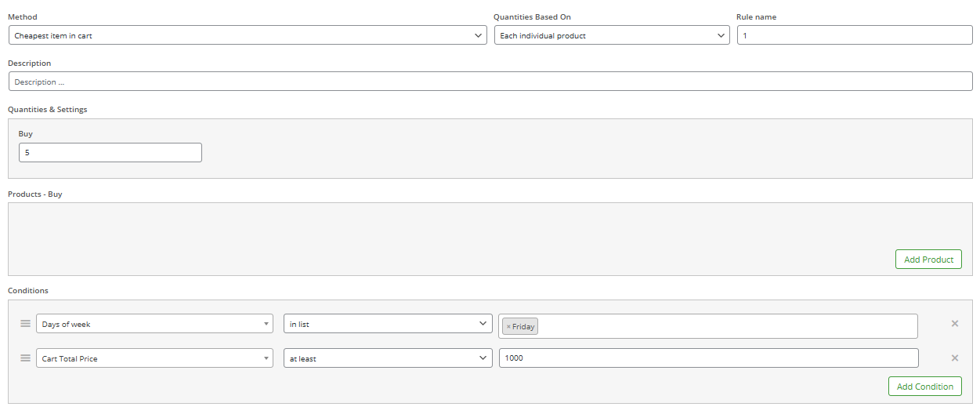Image resolution: width=980 pixels, height=414 pixels.
Task: Click the cart total value field showing 1000
Action: (708, 358)
